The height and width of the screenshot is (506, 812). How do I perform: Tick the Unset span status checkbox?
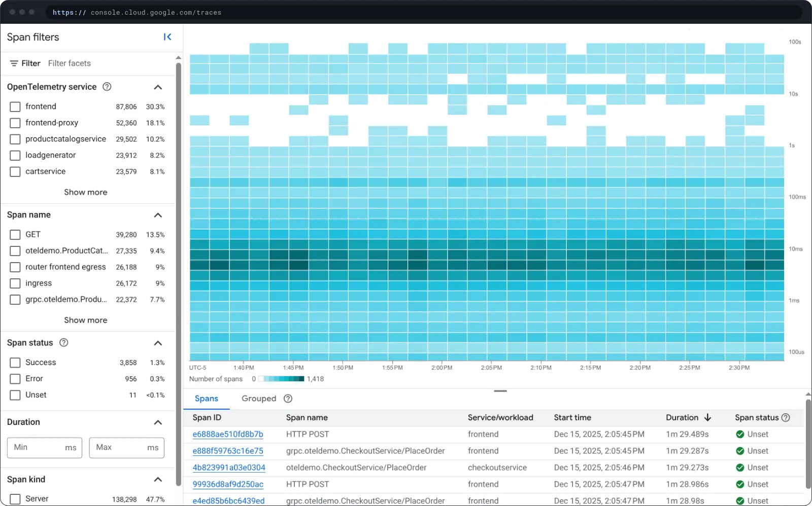click(x=15, y=395)
